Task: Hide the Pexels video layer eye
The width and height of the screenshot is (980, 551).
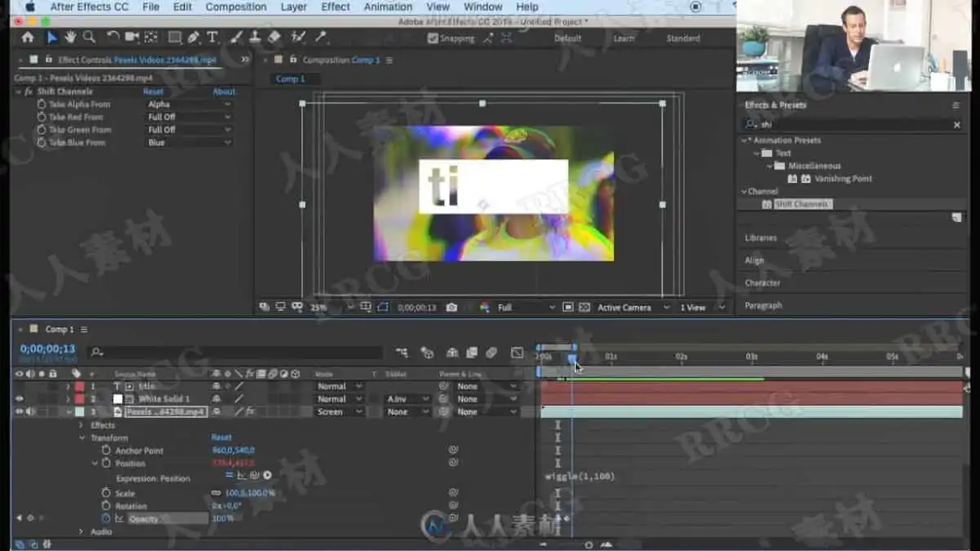Action: [x=19, y=412]
